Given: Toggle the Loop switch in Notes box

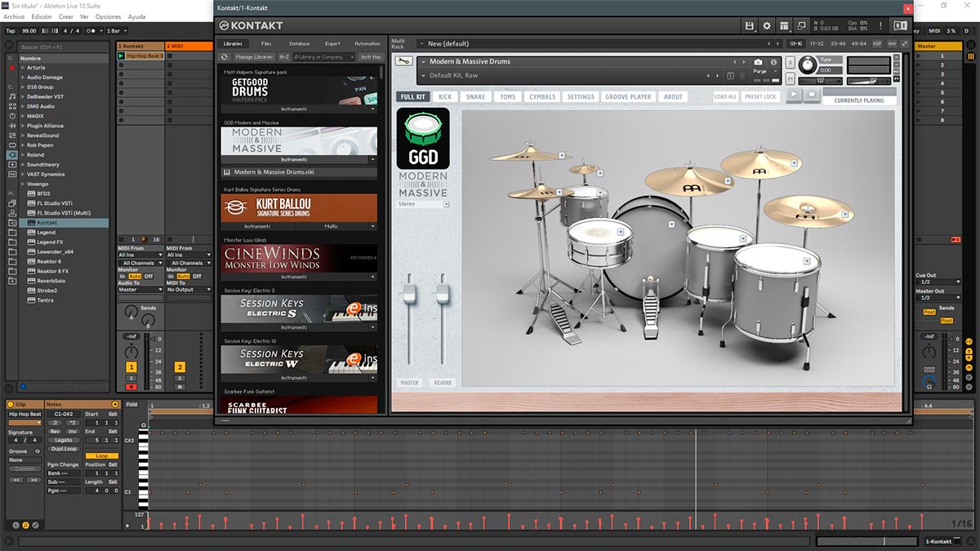Looking at the screenshot, I should 101,455.
